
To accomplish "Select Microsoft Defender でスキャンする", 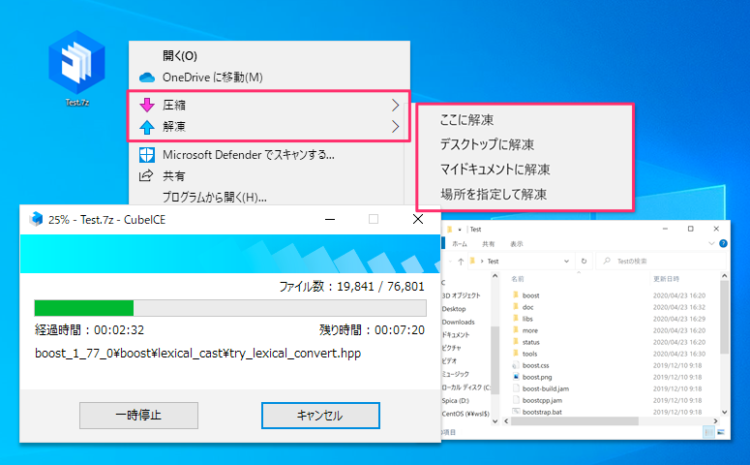I will (x=248, y=155).
